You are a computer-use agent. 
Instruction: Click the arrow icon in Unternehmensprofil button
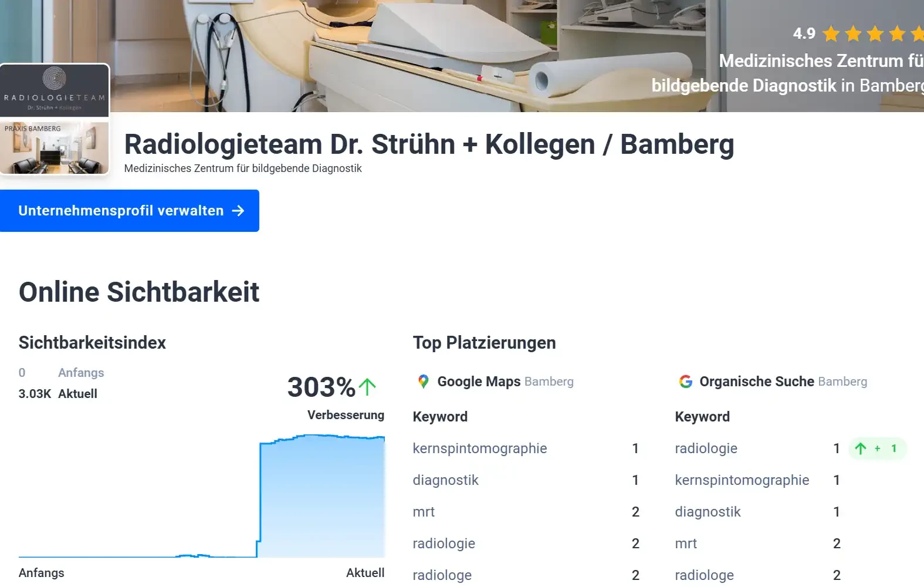(x=238, y=211)
